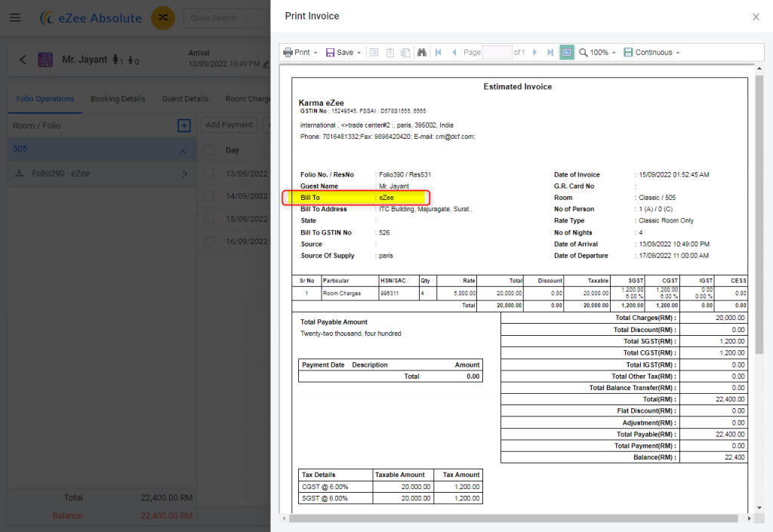The image size is (773, 532).
Task: Click the page number input box
Action: click(497, 52)
